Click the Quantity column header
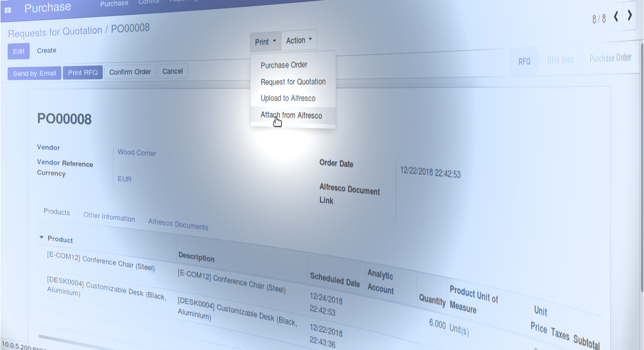This screenshot has width=644, height=350. click(x=432, y=300)
